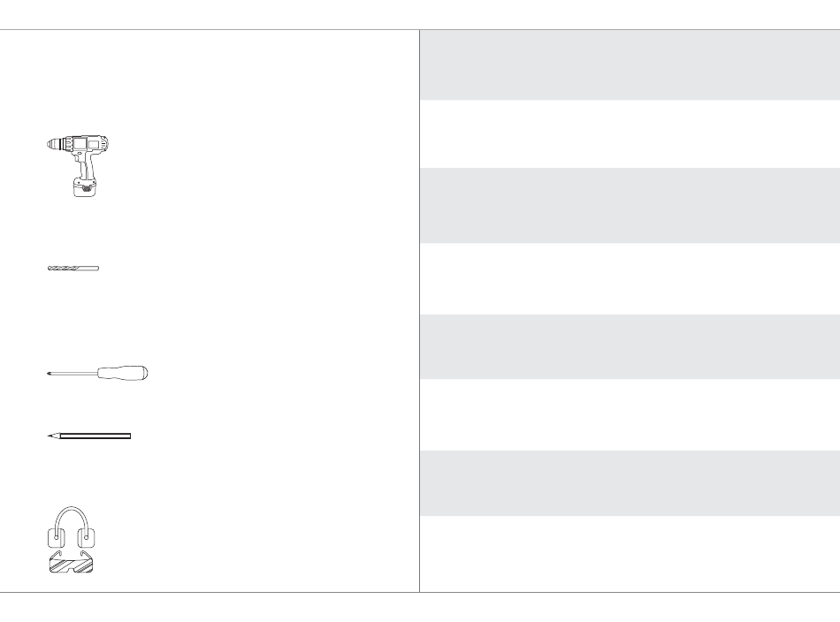Click the blank area above the drill illustration

(209, 80)
